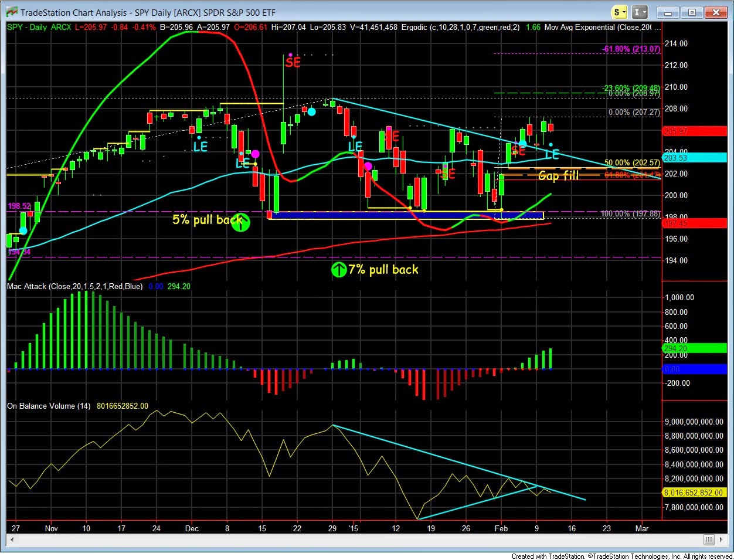Viewport: 734px width, 560px height.
Task: Click the 214.00 price axis label
Action: (x=676, y=44)
